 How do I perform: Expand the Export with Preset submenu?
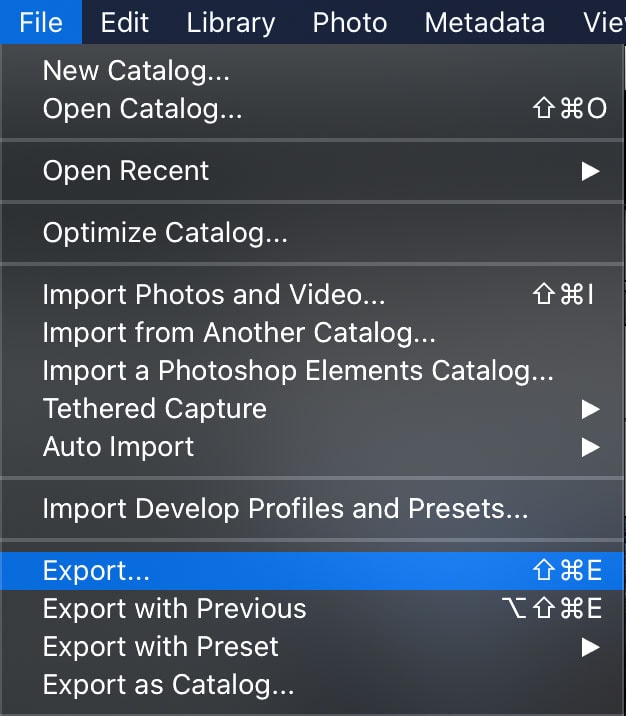(x=313, y=647)
